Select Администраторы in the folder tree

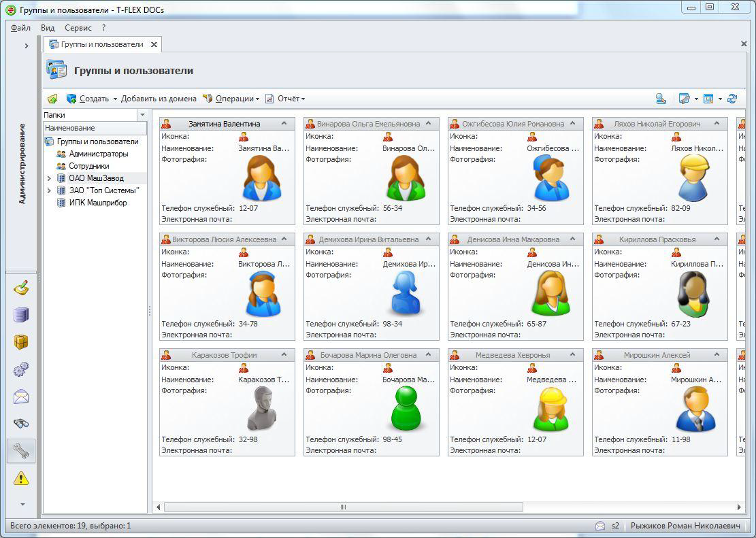point(98,154)
